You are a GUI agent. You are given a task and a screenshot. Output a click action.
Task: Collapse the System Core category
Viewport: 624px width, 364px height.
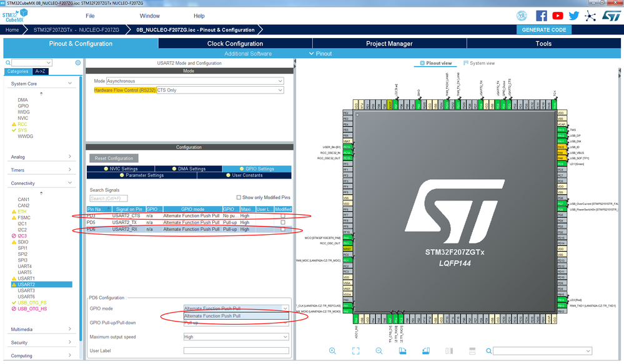[x=70, y=83]
